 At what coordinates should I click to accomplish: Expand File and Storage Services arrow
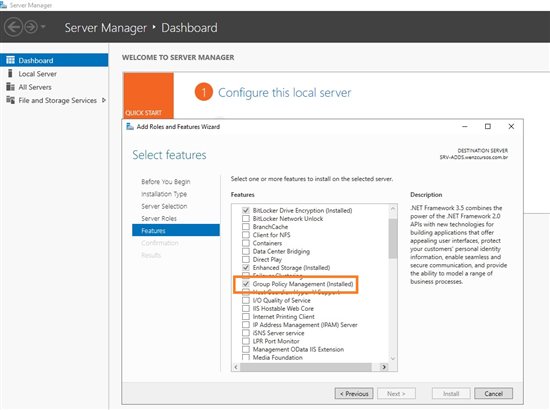click(x=104, y=100)
